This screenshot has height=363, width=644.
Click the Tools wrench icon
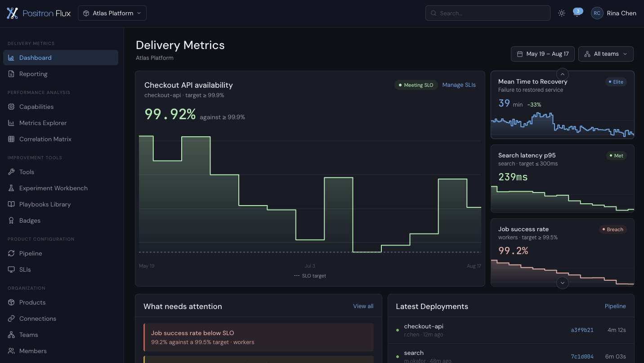coord(11,172)
